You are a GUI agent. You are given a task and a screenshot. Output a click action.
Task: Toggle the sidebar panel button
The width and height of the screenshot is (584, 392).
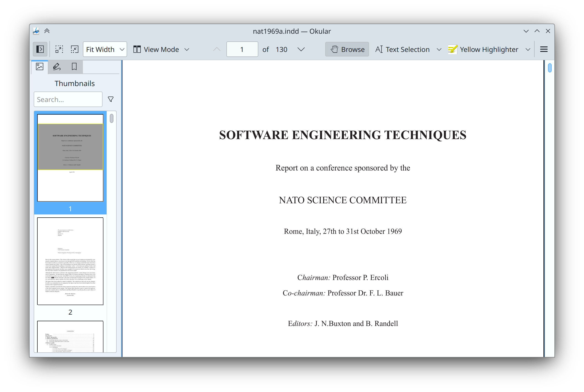(x=40, y=49)
